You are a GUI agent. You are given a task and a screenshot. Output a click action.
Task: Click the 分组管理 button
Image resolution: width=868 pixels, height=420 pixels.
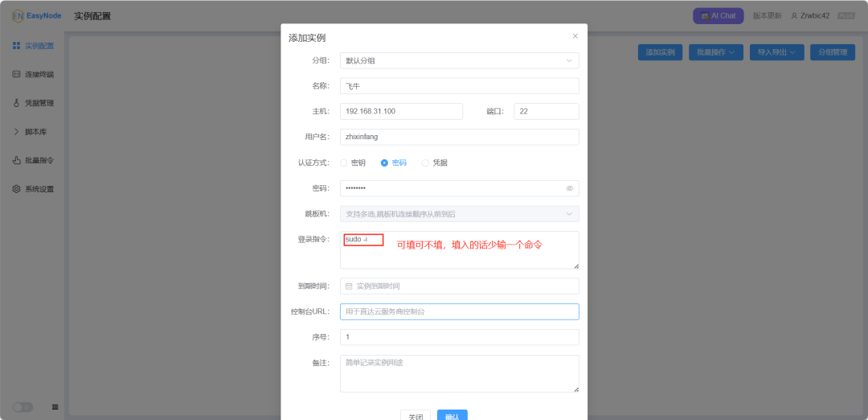click(832, 52)
